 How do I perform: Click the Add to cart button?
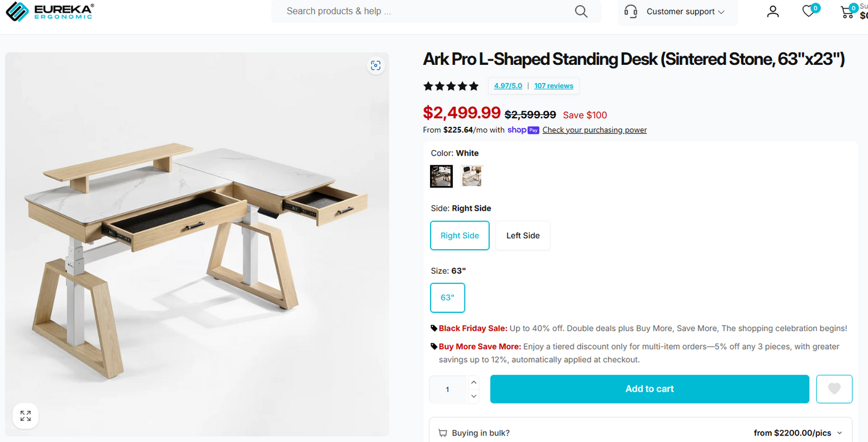[x=649, y=389]
